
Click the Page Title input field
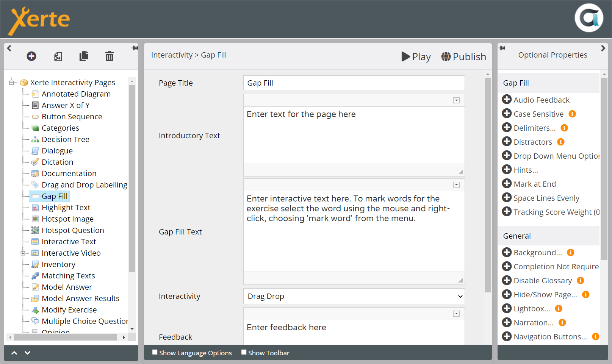(x=354, y=83)
